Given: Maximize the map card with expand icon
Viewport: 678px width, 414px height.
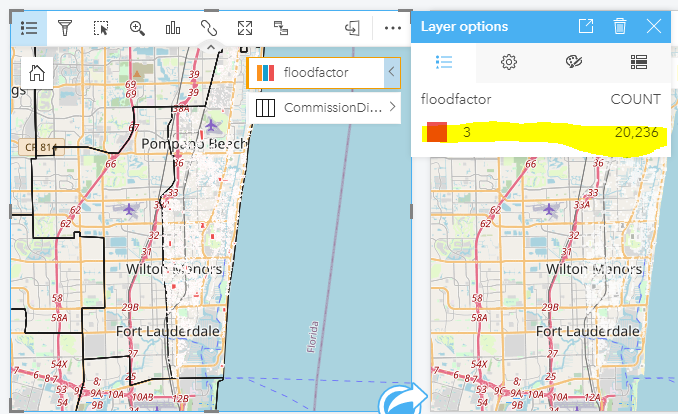Looking at the screenshot, I should coord(245,29).
